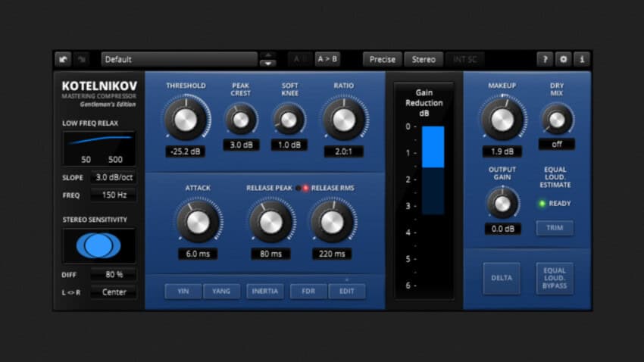Select next preset with the down arrow
The image size is (644, 362).
(267, 64)
